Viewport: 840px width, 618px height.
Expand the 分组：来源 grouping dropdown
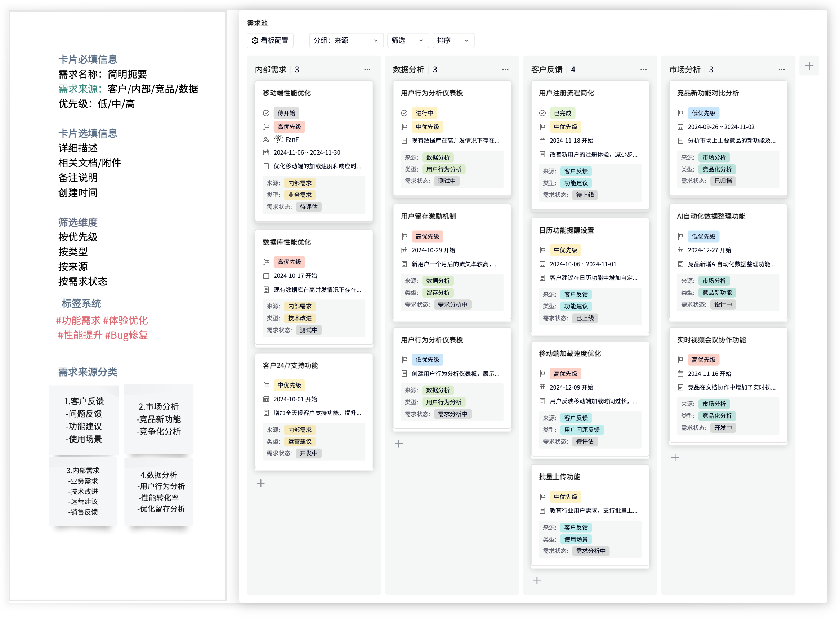(x=346, y=40)
